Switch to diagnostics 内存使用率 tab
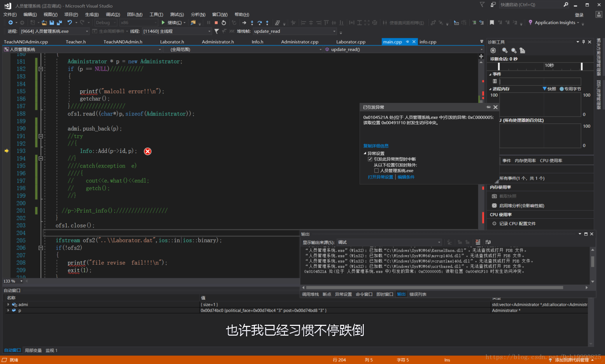The width and height of the screenshot is (605, 364). click(x=525, y=161)
